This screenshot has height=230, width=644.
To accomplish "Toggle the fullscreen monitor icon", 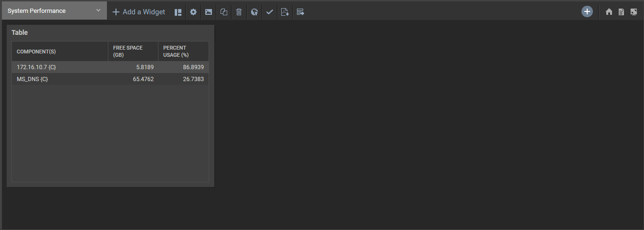I will point(633,12).
